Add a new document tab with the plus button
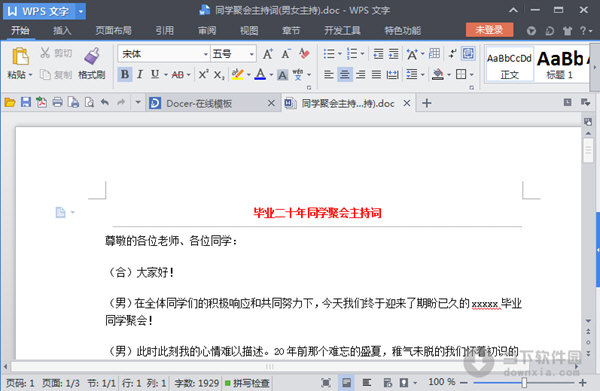600x391 pixels. 427,103
